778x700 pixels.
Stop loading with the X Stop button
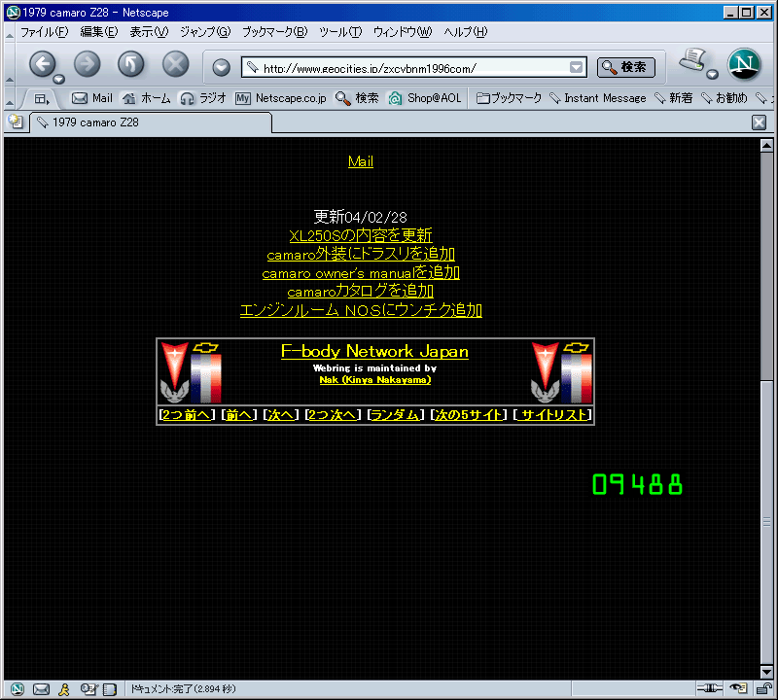(176, 63)
